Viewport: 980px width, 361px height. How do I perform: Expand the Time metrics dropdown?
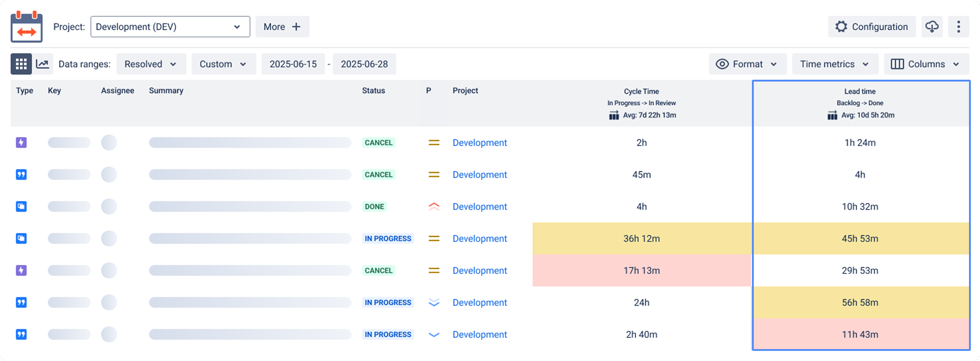tap(835, 64)
